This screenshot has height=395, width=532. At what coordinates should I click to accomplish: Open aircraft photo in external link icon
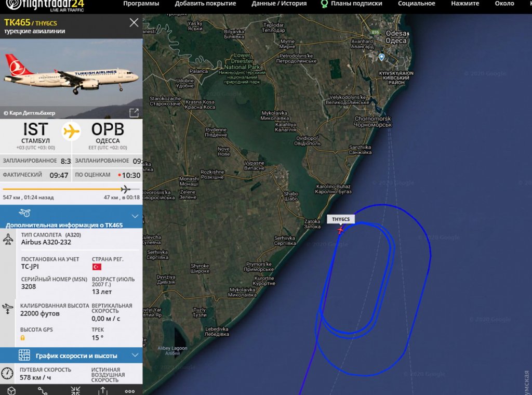[x=134, y=113]
